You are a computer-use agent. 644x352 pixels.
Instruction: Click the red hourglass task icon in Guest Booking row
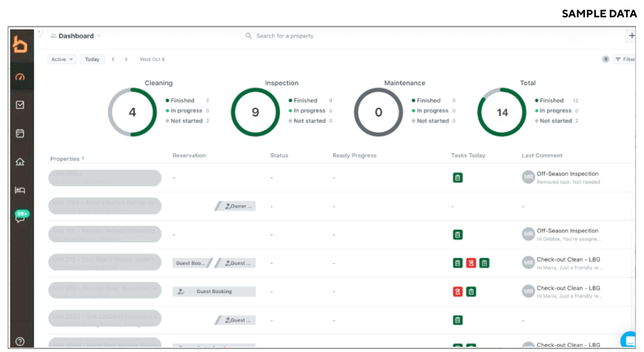click(457, 292)
